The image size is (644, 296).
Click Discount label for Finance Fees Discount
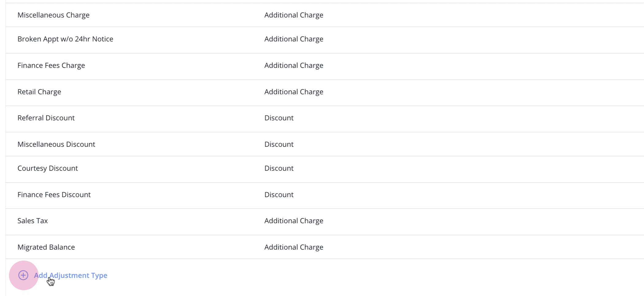pyautogui.click(x=279, y=195)
